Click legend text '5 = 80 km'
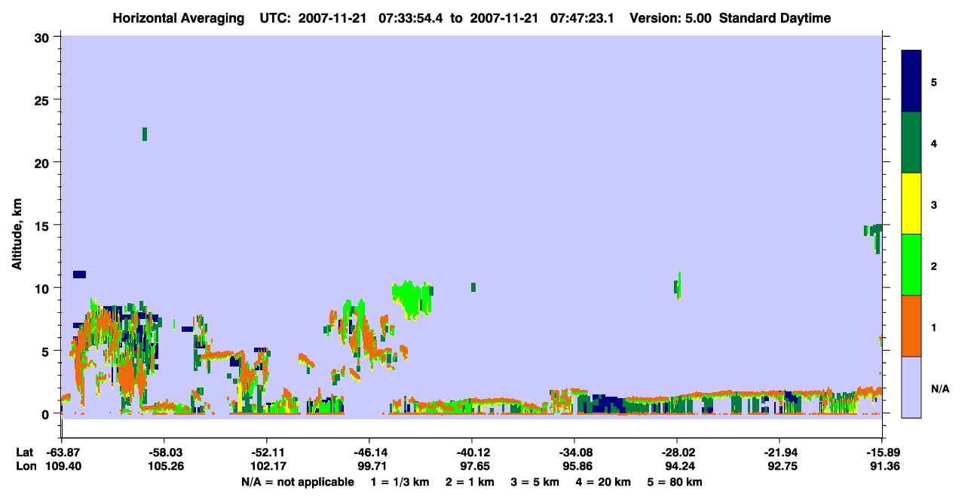Image resolution: width=980 pixels, height=503 pixels. [676, 482]
